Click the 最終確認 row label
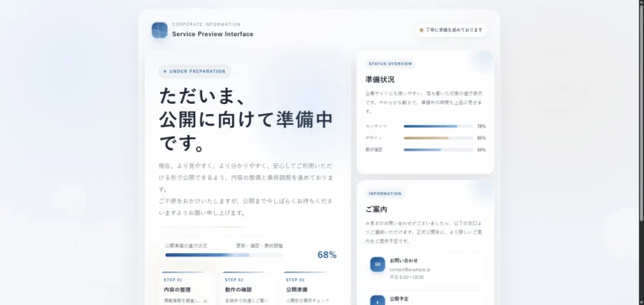This screenshot has height=305, width=644. tap(374, 150)
